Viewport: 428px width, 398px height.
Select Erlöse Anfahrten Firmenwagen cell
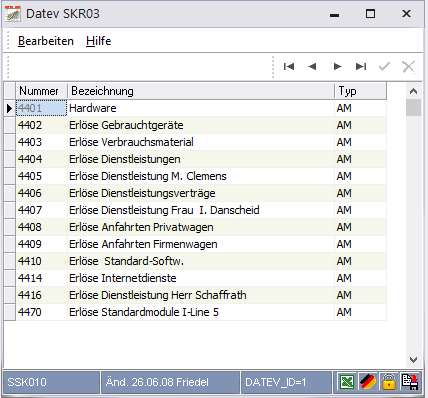[201, 244]
